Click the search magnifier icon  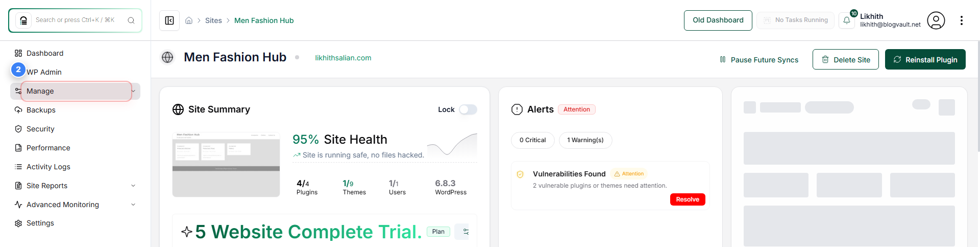[131, 20]
